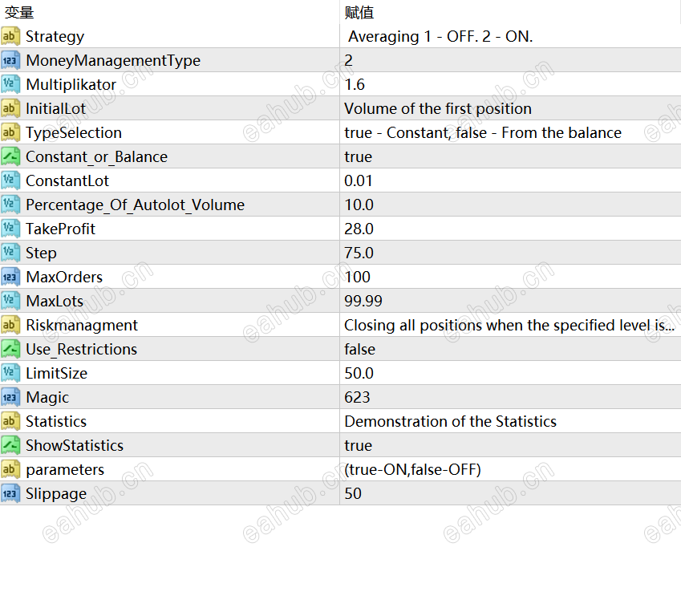Click the double-type icon beside Multiplikator

click(10, 84)
